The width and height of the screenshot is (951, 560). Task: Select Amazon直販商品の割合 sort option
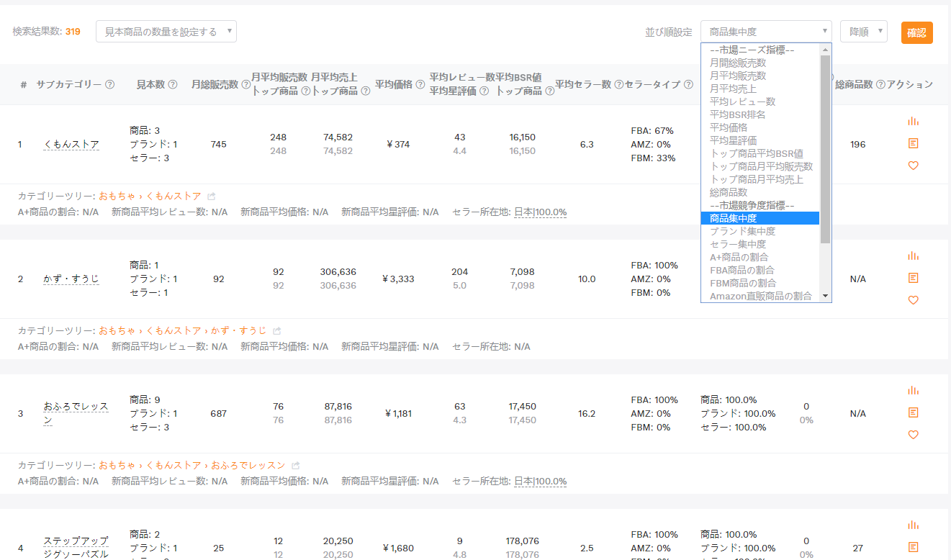pos(760,296)
